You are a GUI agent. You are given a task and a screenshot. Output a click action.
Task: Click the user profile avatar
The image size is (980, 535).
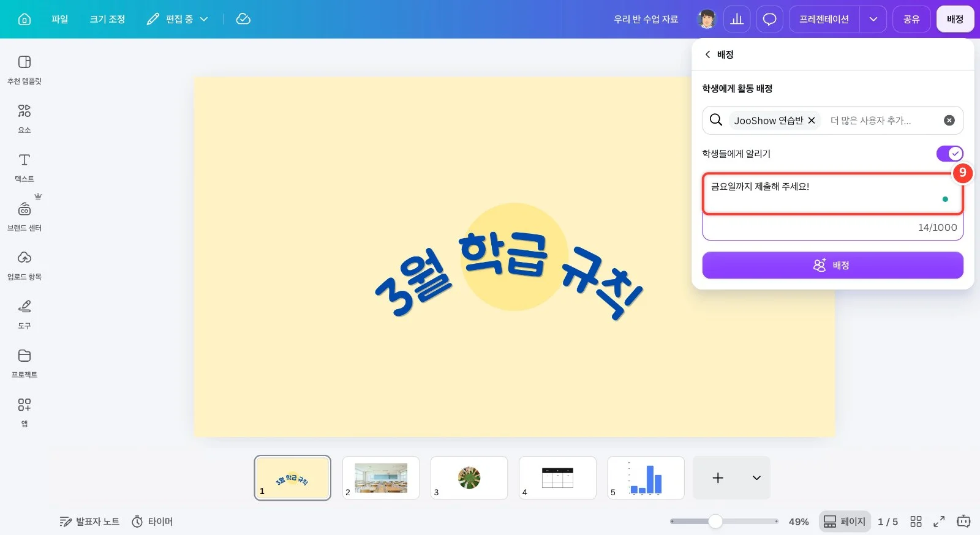click(x=707, y=19)
